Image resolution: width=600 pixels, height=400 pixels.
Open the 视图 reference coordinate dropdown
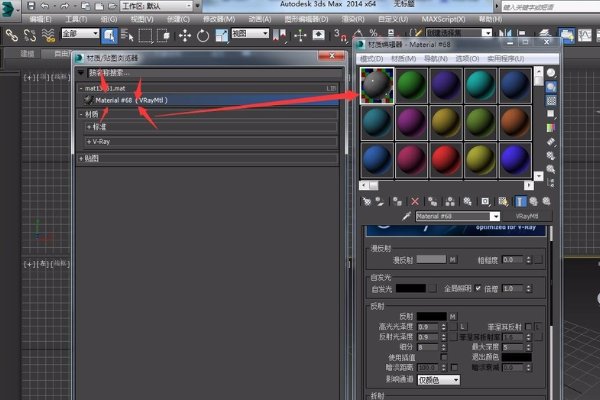[x=250, y=34]
